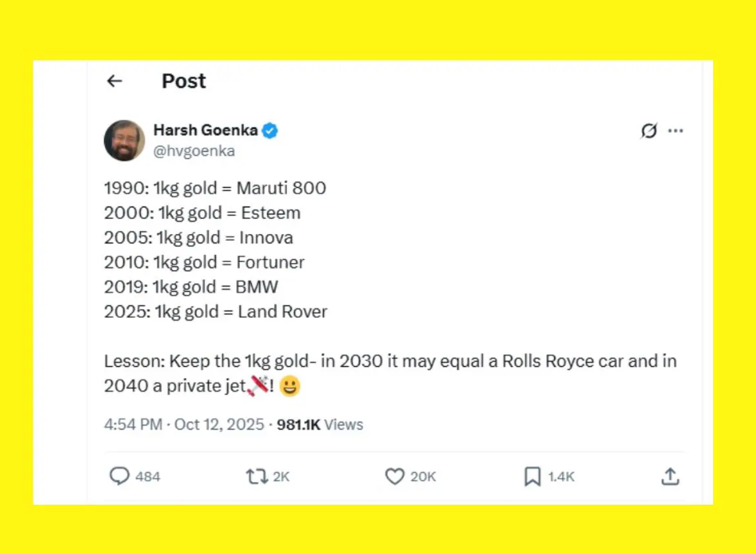Viewport: 756px width, 554px height.
Task: Click the 20K likes count
Action: 423,477
